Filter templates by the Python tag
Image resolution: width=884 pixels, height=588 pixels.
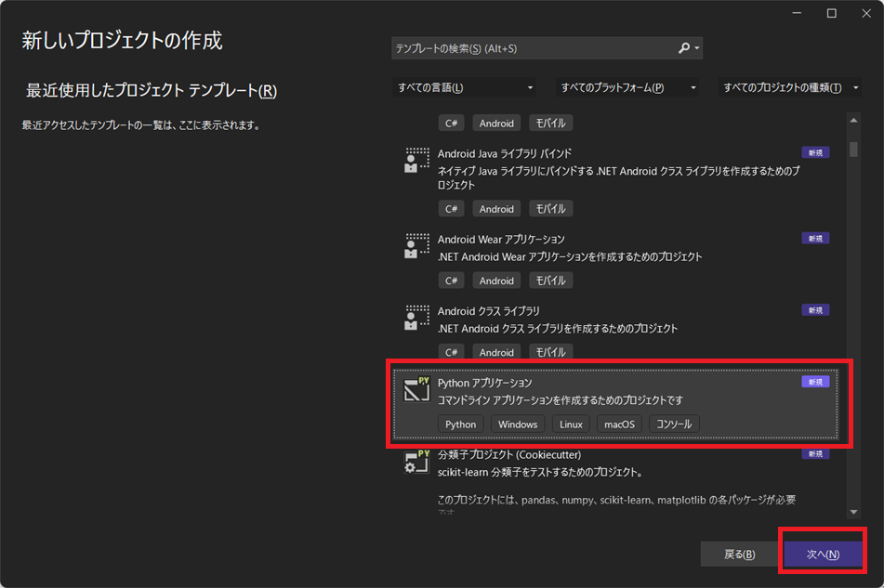[x=460, y=424]
